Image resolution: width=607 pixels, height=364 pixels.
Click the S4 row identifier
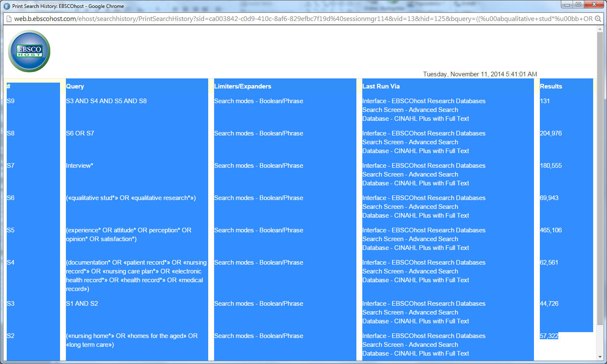coord(10,263)
